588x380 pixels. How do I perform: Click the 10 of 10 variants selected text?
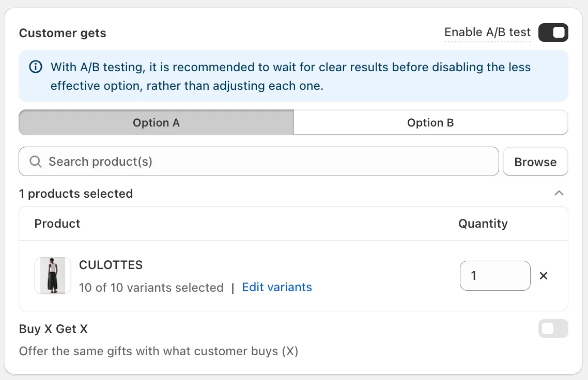(151, 287)
